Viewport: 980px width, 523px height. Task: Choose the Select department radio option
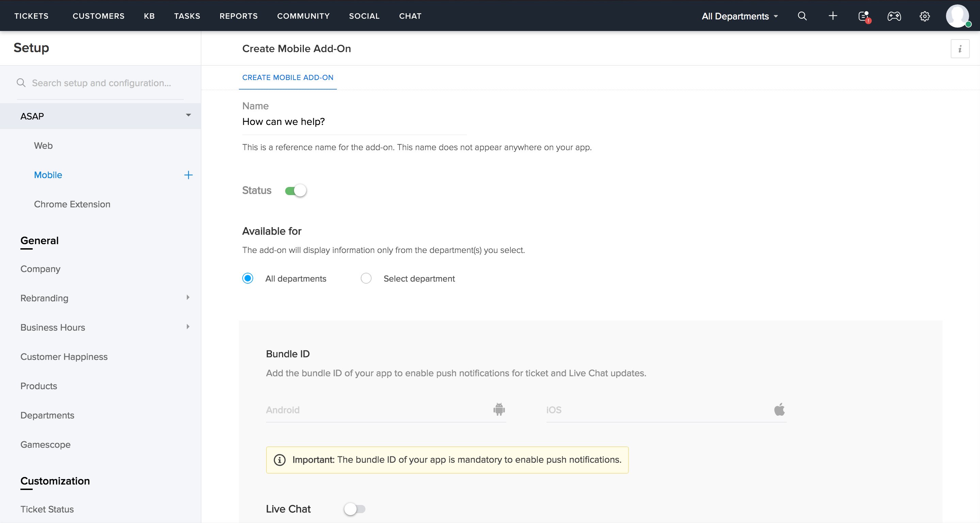click(x=366, y=279)
